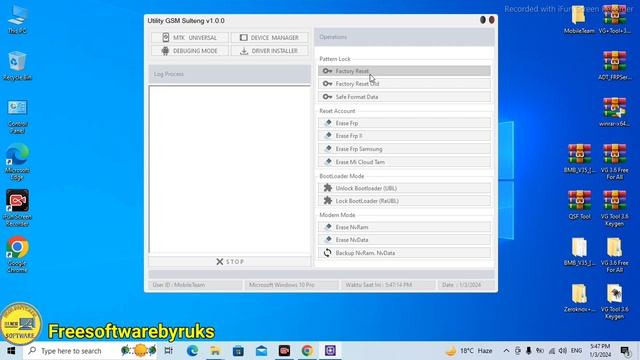This screenshot has width=640, height=360.
Task: Click the puzzle icon beside Unlock Bootloader
Action: pyautogui.click(x=328, y=188)
